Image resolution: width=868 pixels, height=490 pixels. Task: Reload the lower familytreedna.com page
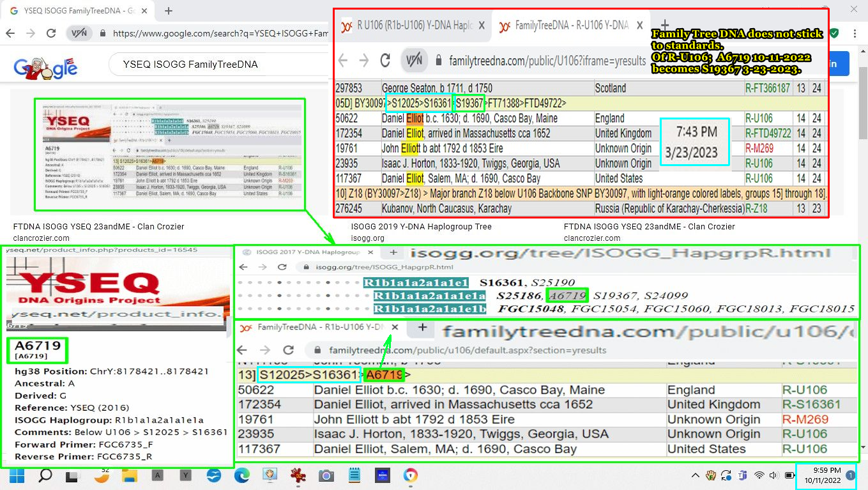pos(289,350)
